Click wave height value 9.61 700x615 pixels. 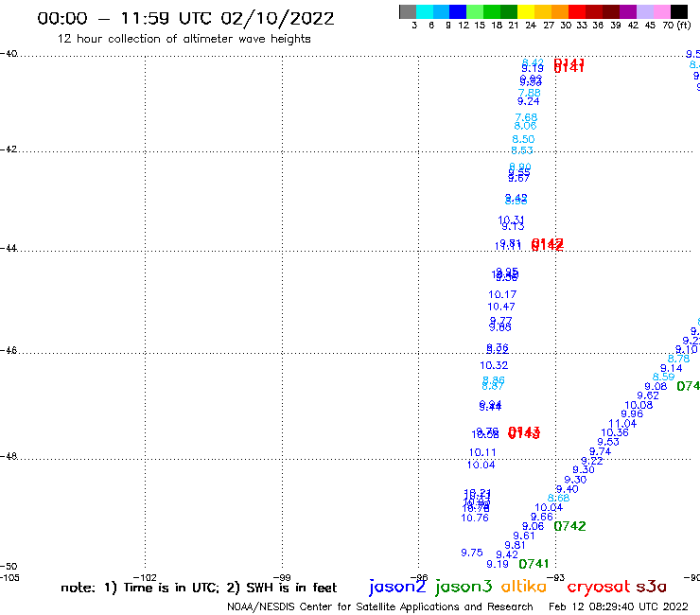[524, 536]
